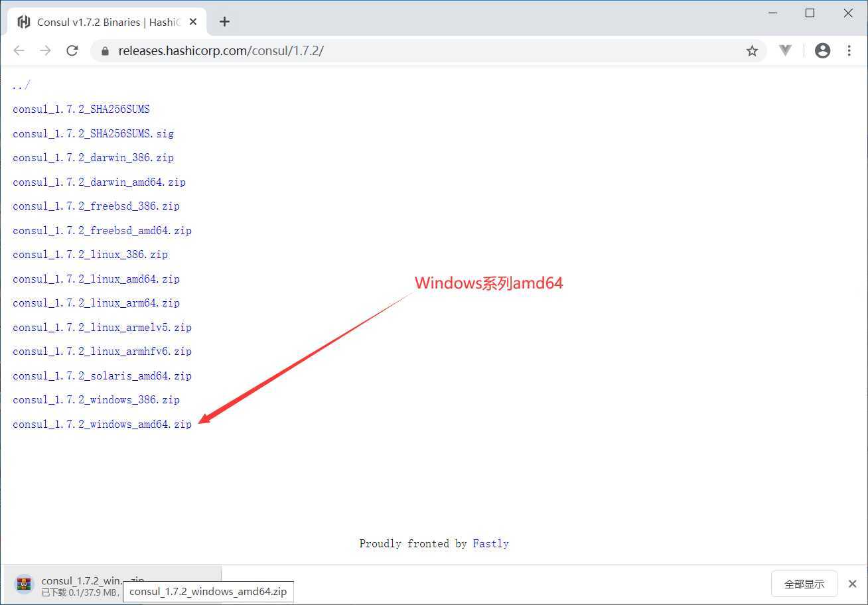Download consul_1.7.2_linux_armelv5.zip
This screenshot has width=868, height=605.
click(102, 327)
